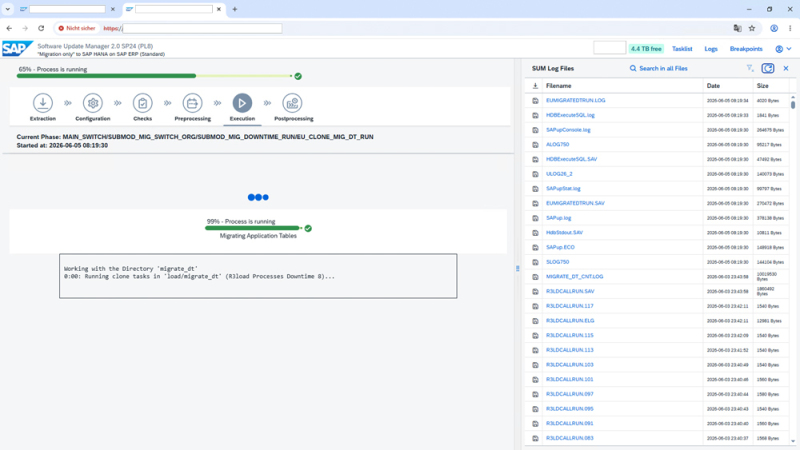Download the EUMIGRATEDTRUN.LOG file icon

point(535,101)
